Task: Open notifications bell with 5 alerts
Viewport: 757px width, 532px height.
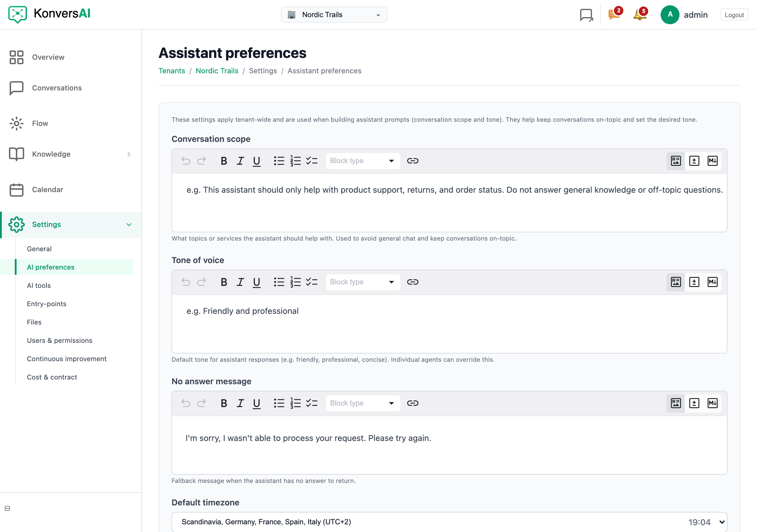Action: (640, 14)
